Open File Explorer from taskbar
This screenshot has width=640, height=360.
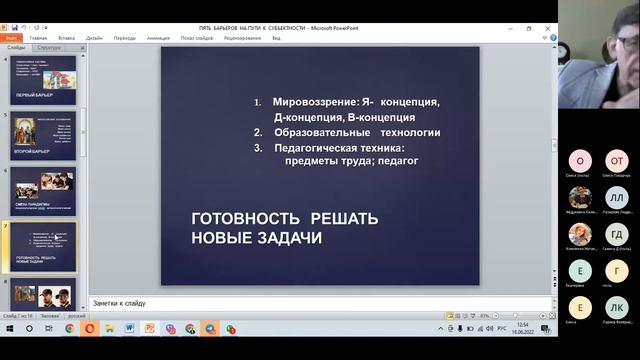(109, 329)
